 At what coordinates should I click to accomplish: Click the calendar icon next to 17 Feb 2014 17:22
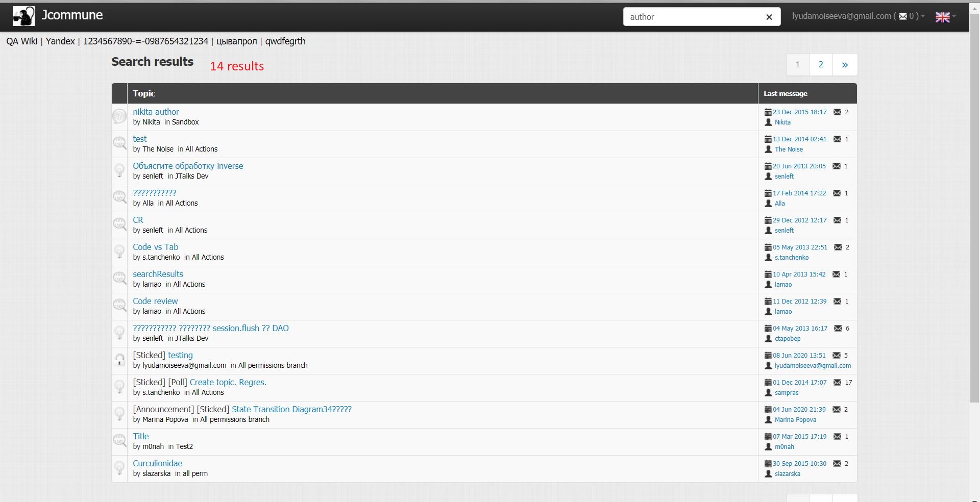[768, 193]
